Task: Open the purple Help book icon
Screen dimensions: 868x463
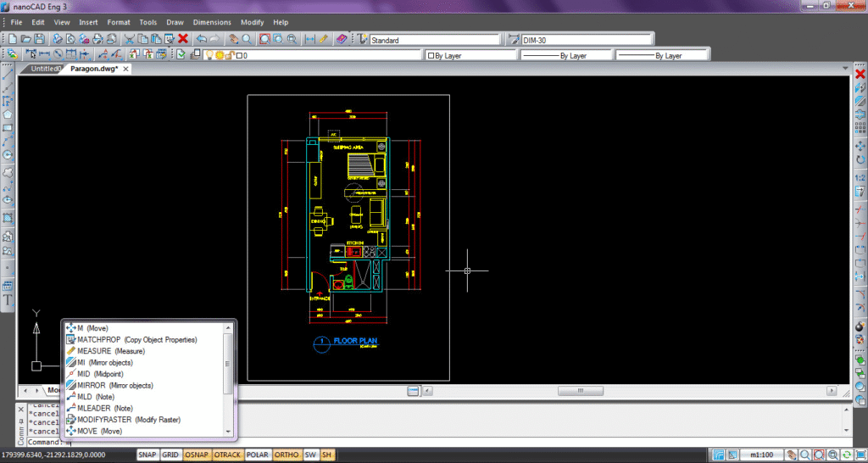Action: (x=342, y=39)
